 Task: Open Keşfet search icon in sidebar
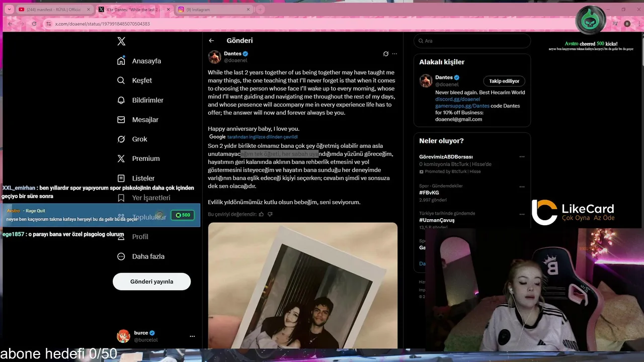click(121, 80)
